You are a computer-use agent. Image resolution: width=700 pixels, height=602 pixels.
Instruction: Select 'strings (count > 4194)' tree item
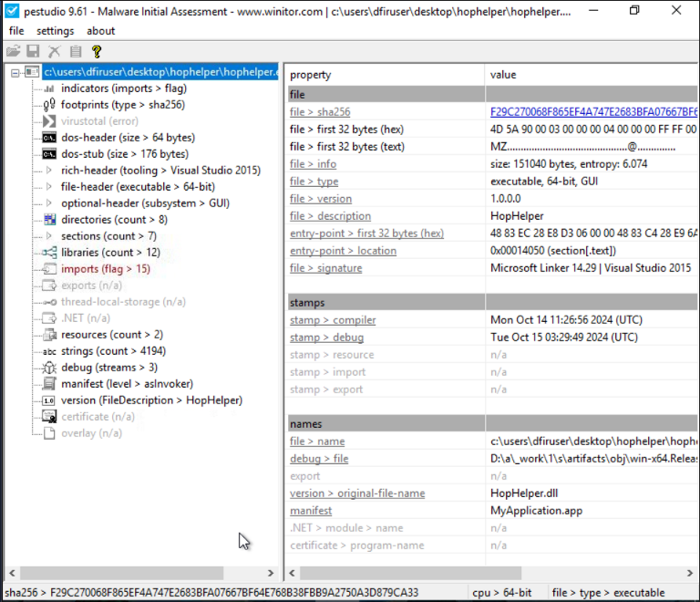tap(113, 351)
